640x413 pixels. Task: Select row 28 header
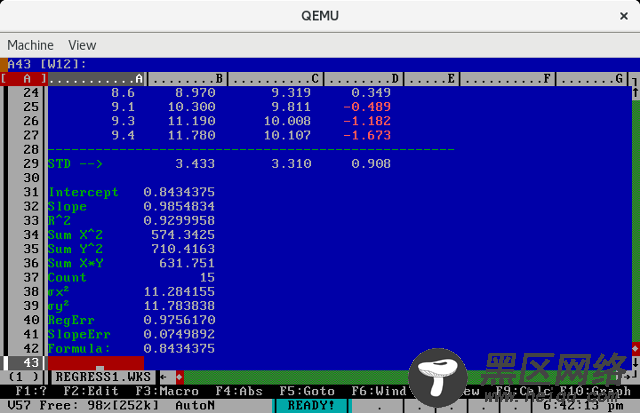click(x=31, y=149)
